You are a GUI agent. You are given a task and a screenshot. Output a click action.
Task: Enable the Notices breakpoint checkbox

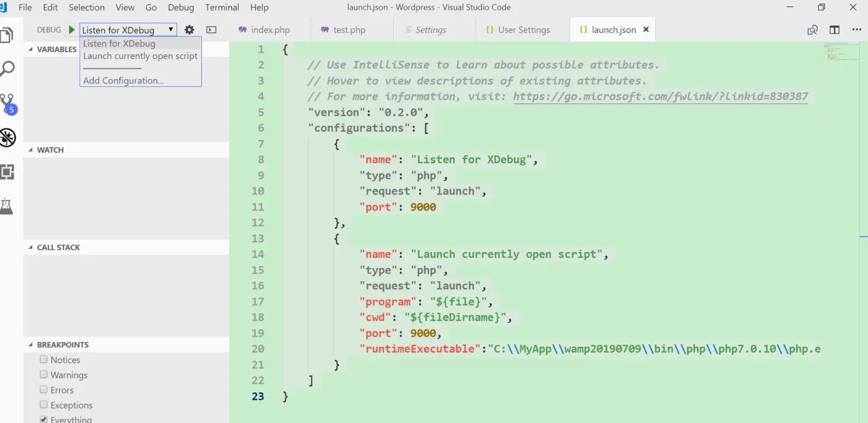pos(43,359)
